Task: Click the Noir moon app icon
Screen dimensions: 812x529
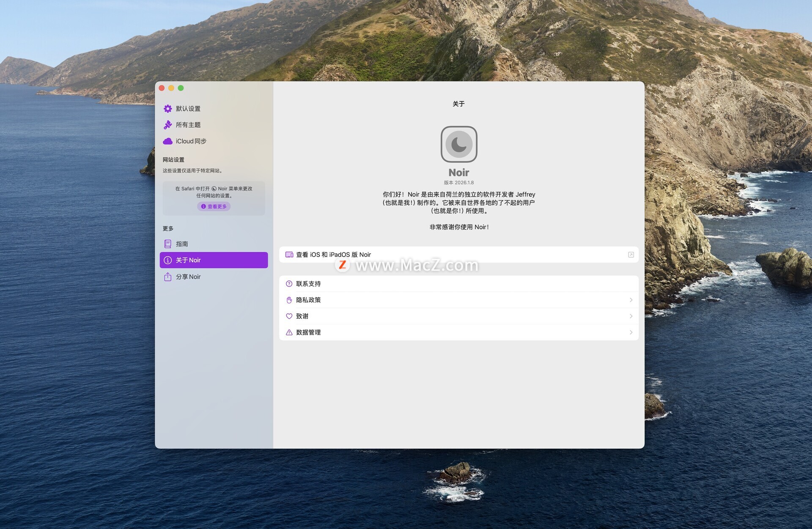Action: (459, 144)
